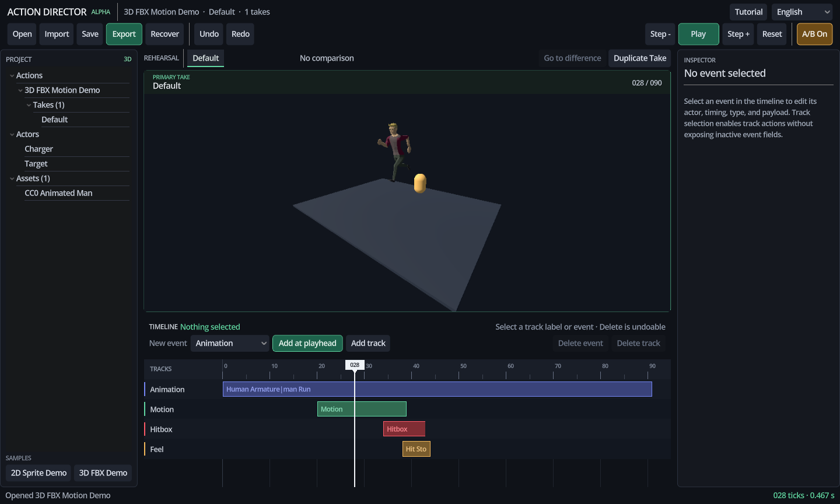Switch to the Default take tab
The width and height of the screenshot is (840, 504).
coord(205,58)
